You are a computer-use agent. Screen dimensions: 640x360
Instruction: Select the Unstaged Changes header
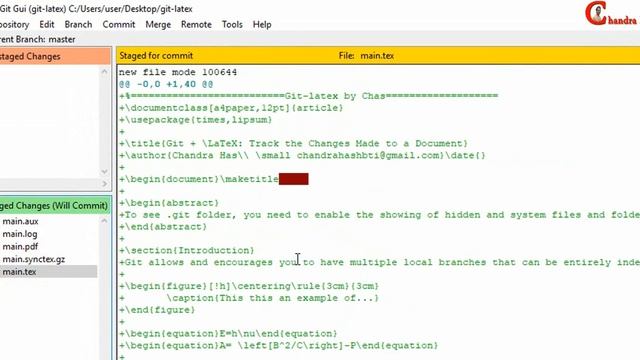(x=55, y=56)
